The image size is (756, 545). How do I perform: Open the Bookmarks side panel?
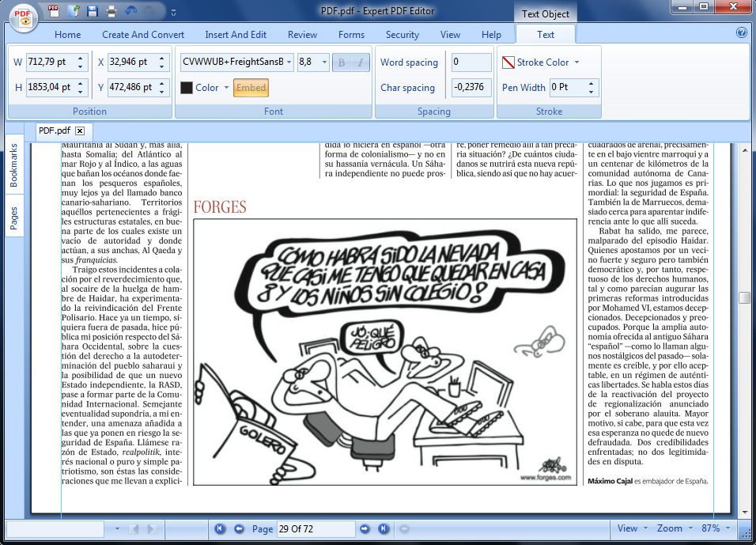[x=14, y=165]
